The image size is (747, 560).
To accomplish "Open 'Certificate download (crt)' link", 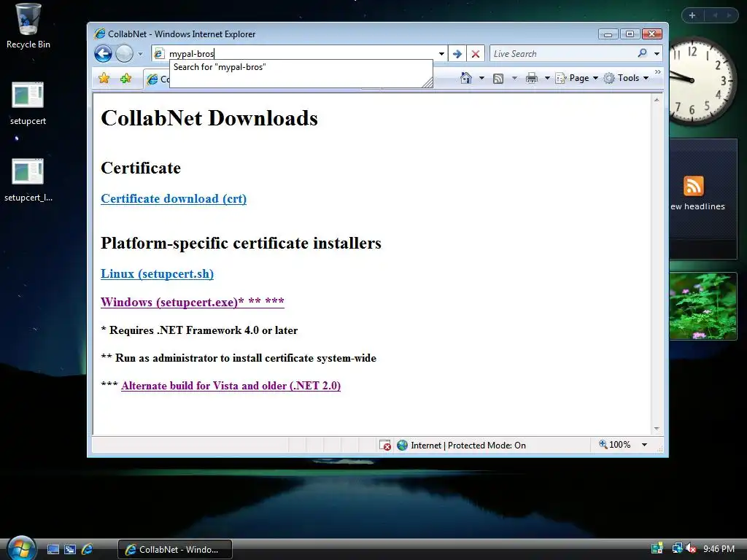I will [x=174, y=198].
